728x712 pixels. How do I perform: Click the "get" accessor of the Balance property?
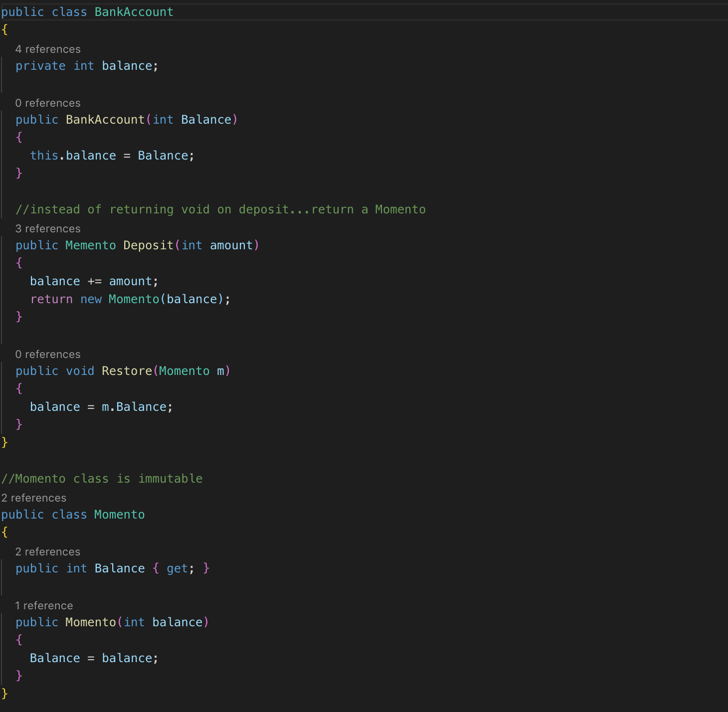coord(178,568)
